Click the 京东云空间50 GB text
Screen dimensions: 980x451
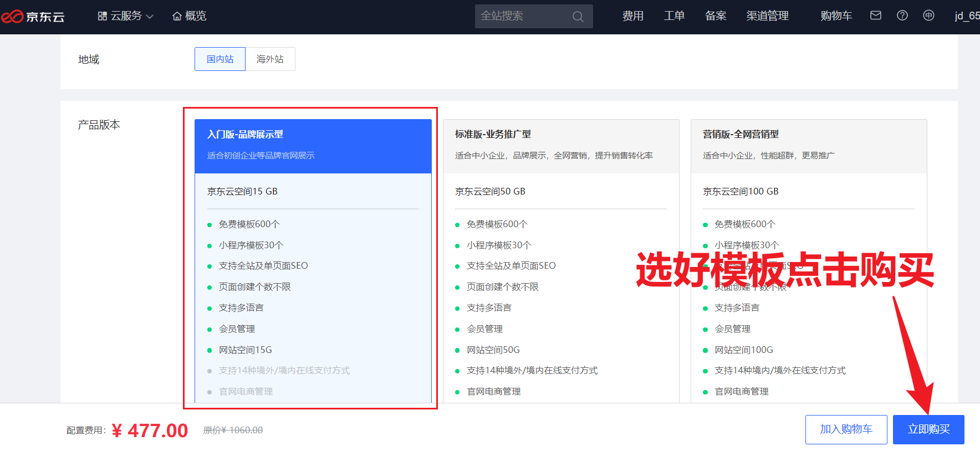click(490, 192)
